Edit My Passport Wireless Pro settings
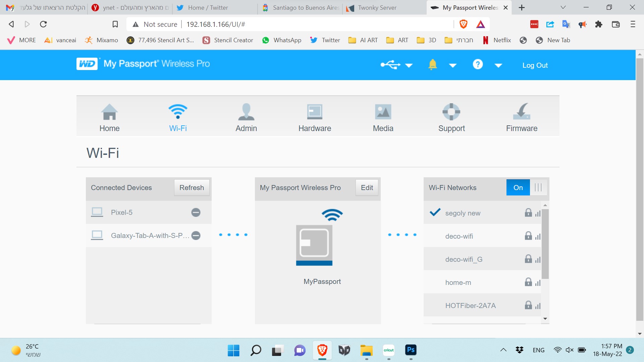The image size is (644, 362). (367, 187)
